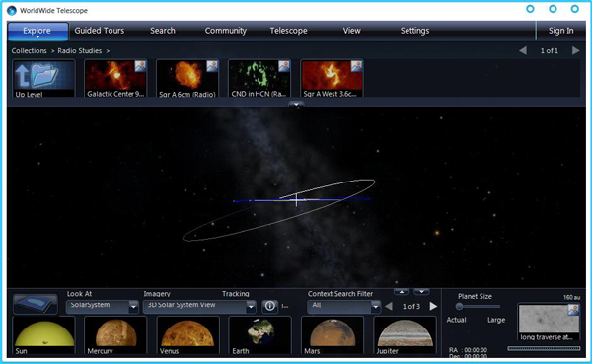The image size is (592, 364).
Task: Select the Mars thumbnail
Action: click(332, 335)
